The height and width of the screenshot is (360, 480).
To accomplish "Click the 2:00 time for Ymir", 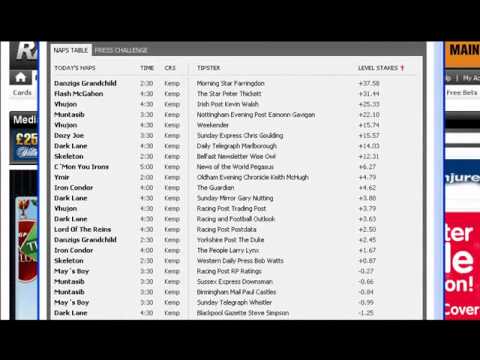I will (x=147, y=177).
